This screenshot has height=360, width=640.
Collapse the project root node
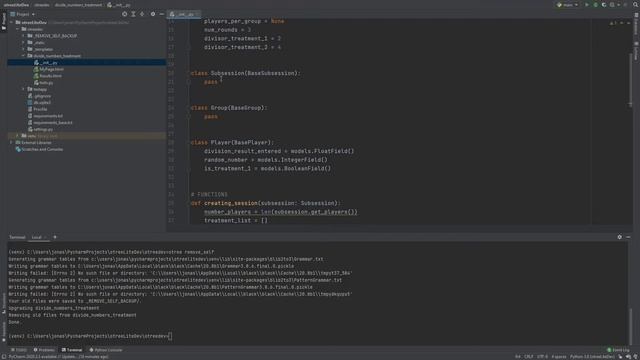tap(11, 22)
